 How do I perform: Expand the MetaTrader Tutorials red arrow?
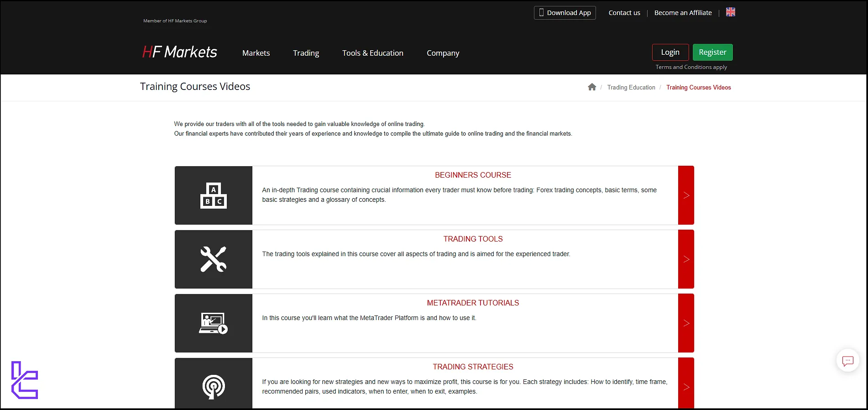[686, 323]
